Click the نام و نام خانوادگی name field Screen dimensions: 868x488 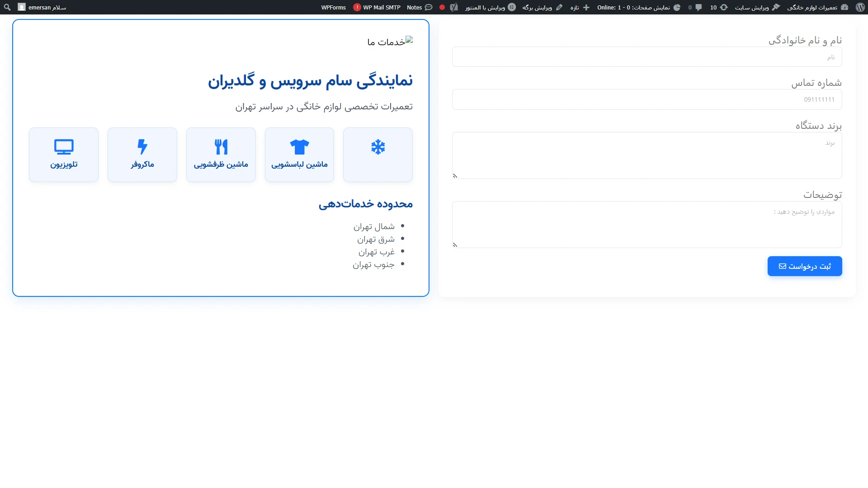point(646,57)
